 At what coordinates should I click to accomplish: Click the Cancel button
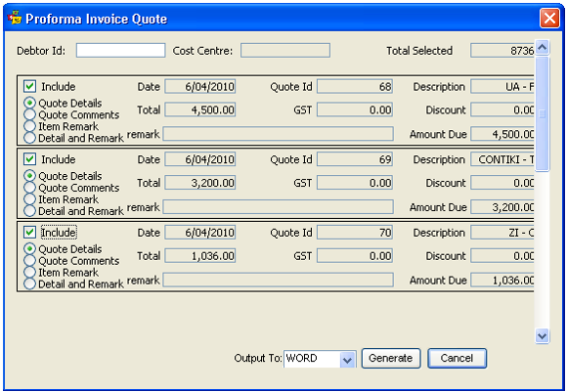tap(458, 359)
